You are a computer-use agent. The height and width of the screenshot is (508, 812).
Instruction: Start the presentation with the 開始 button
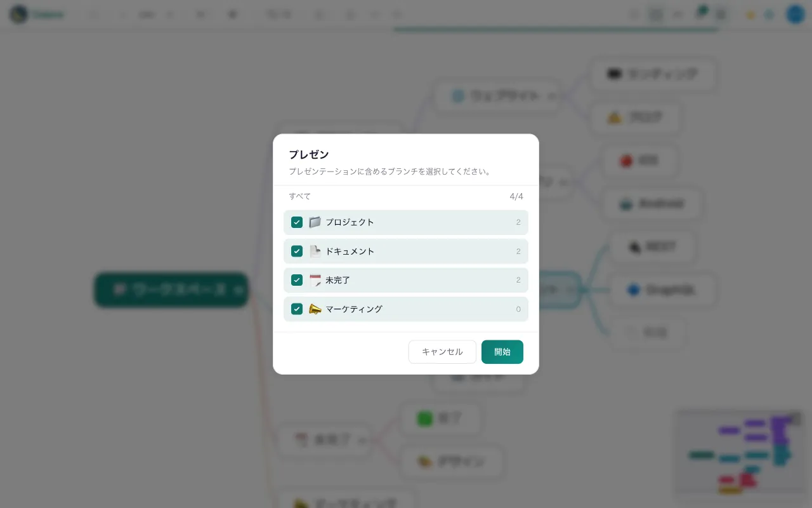(x=502, y=352)
